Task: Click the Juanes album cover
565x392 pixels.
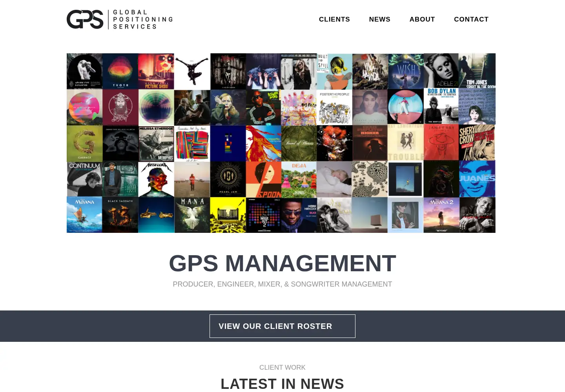Action: (x=478, y=179)
